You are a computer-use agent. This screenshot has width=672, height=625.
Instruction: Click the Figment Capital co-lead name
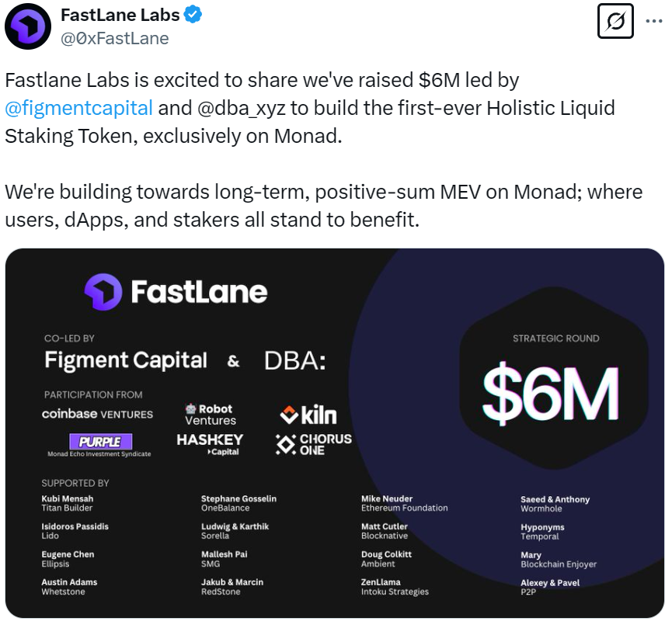(126, 360)
